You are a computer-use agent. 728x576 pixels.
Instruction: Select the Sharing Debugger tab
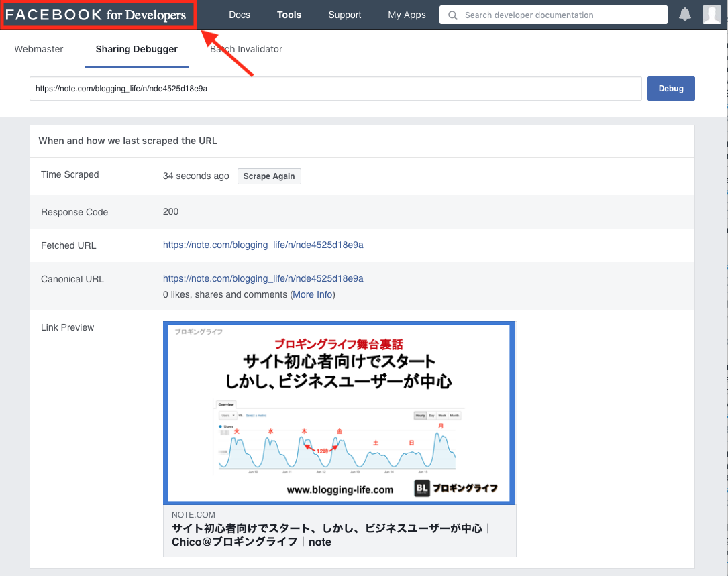click(136, 49)
